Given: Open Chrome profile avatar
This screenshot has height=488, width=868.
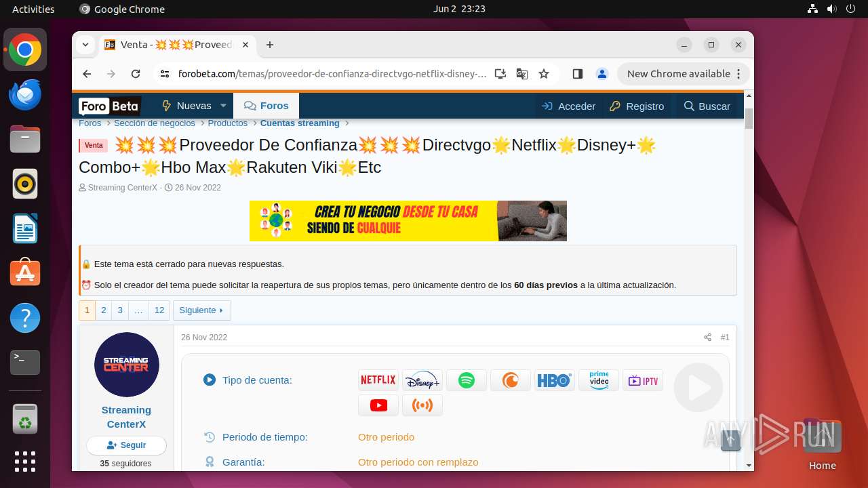Looking at the screenshot, I should pyautogui.click(x=602, y=74).
